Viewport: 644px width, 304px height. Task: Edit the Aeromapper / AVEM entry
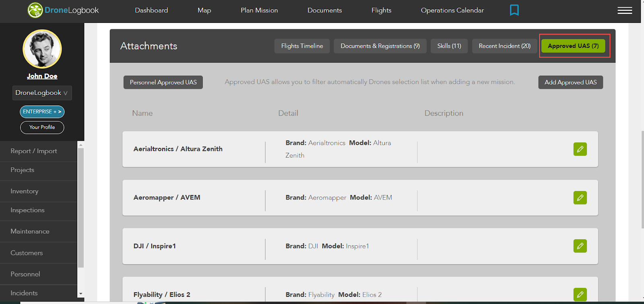(x=580, y=197)
